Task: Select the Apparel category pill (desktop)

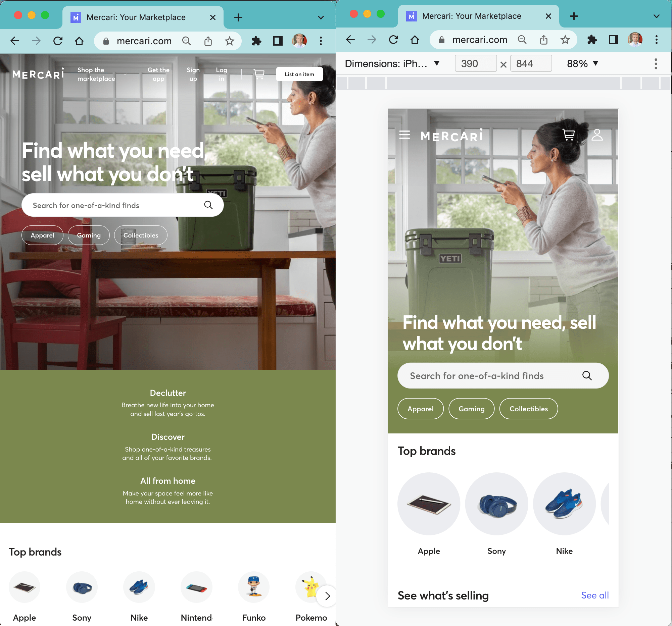Action: (42, 236)
